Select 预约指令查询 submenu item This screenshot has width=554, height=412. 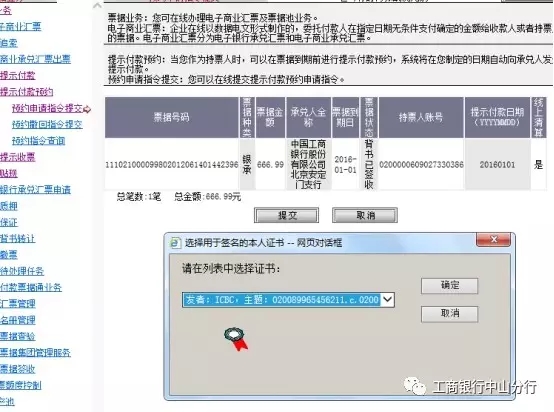[39, 141]
